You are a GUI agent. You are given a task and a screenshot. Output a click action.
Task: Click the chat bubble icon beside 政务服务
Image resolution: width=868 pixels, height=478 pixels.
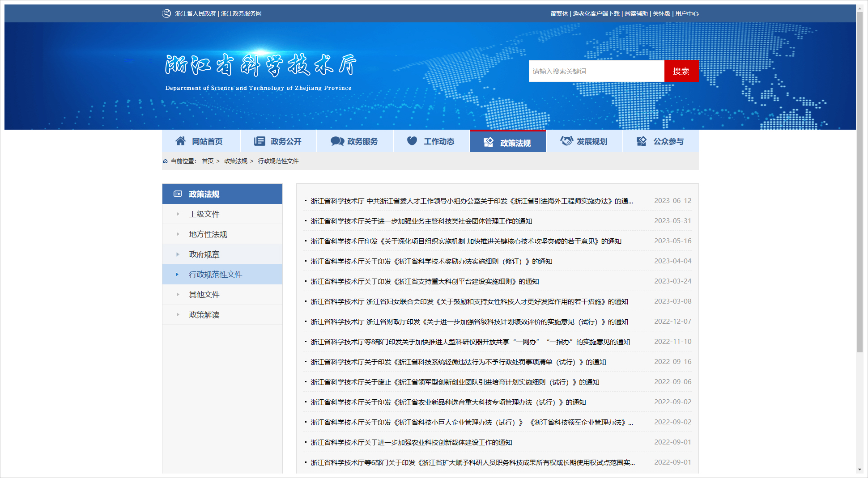point(337,141)
